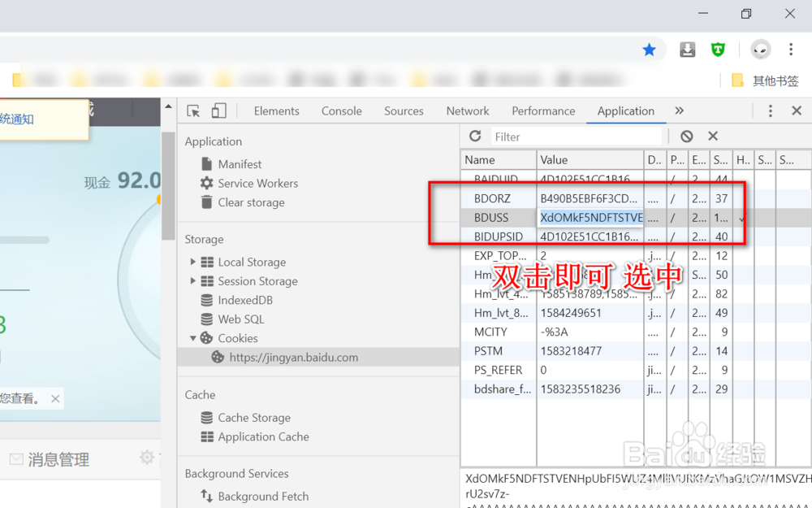
Task: Expand the Session Storage tree node
Action: click(192, 281)
